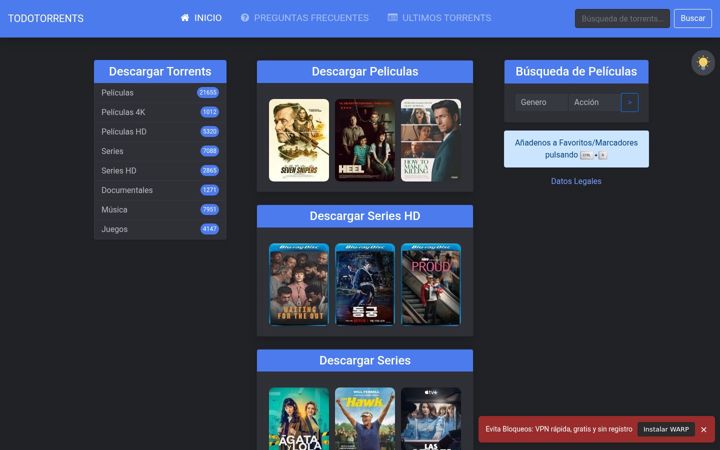Click the home icon beside INICIO
The height and width of the screenshot is (450, 720).
(185, 17)
